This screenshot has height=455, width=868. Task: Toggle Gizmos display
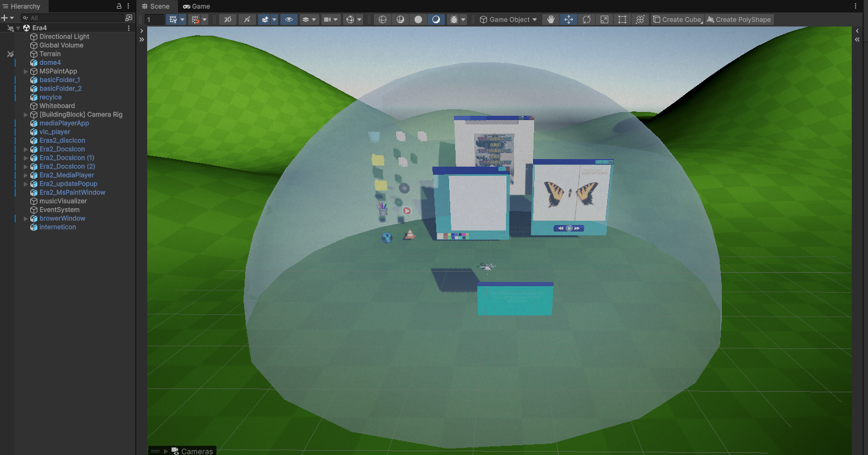pos(350,19)
